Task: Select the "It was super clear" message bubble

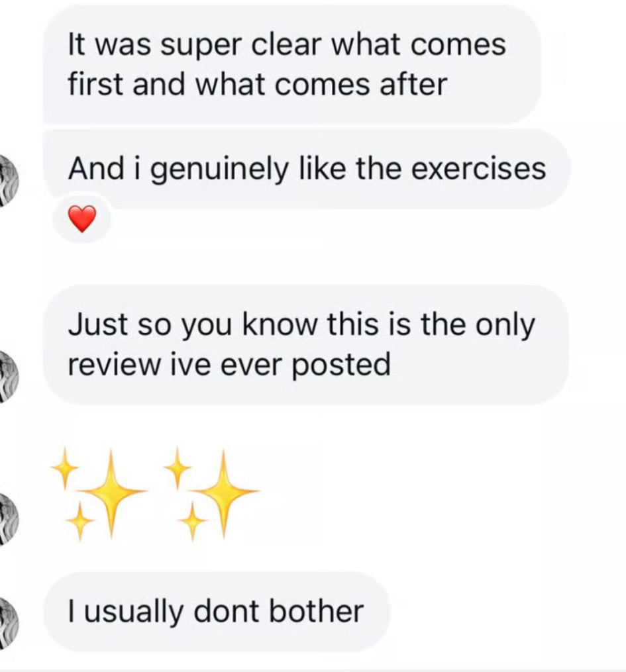Action: pos(291,65)
